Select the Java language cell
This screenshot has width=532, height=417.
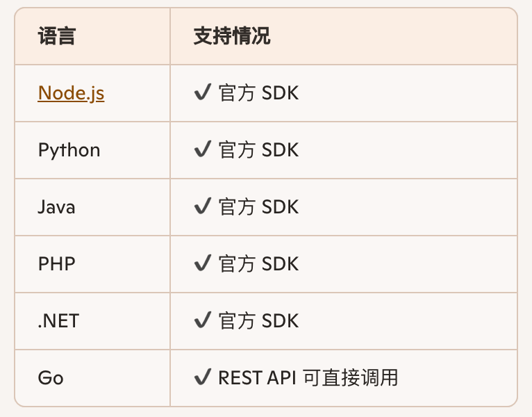(57, 207)
